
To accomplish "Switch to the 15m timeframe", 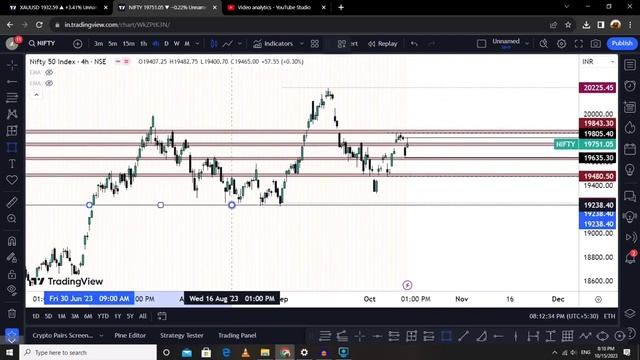I will pyautogui.click(x=129, y=44).
